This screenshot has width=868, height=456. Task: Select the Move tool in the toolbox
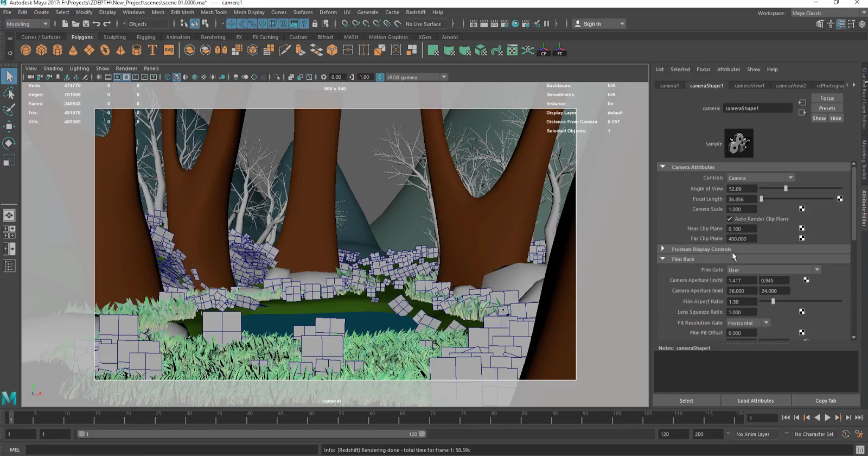point(9,126)
